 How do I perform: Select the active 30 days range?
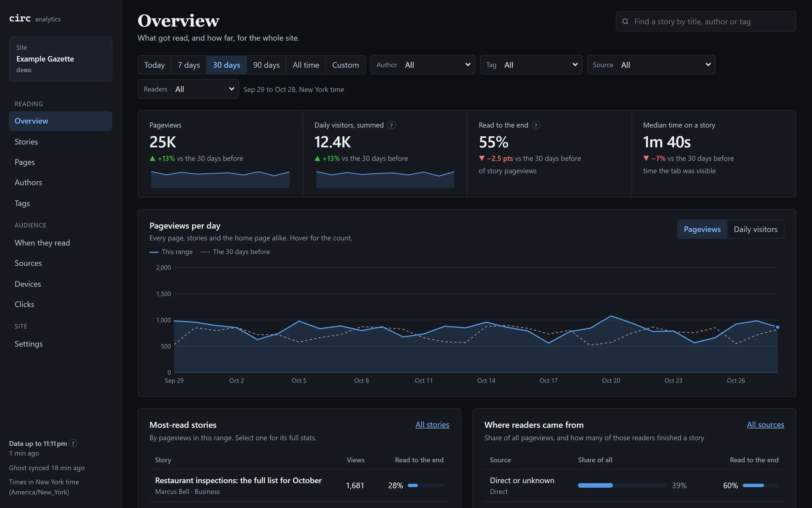226,65
